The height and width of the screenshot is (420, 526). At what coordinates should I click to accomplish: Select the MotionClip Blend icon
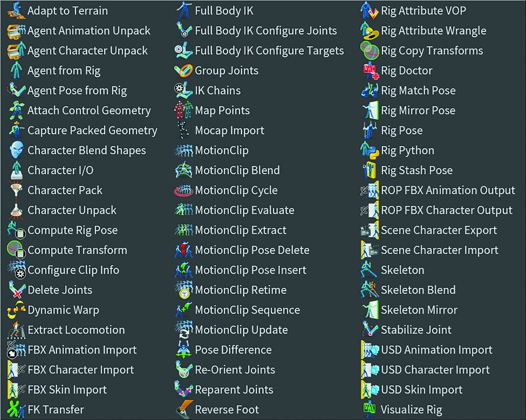pyautogui.click(x=183, y=170)
